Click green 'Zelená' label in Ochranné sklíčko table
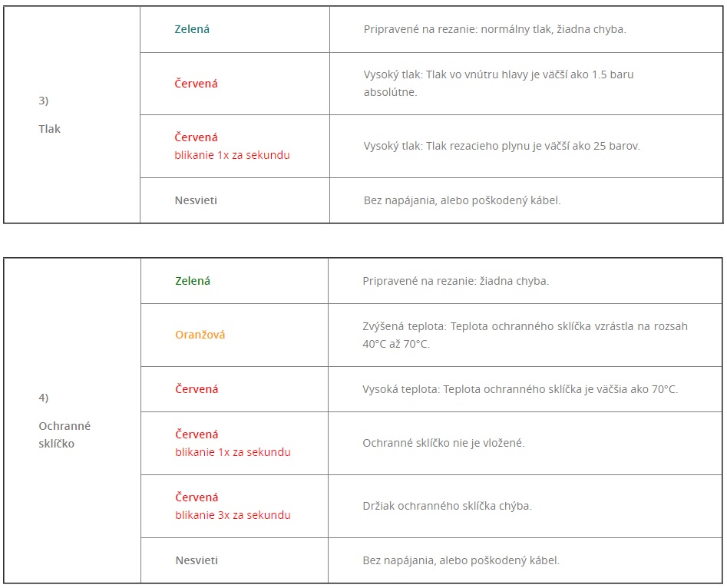The image size is (727, 588). click(193, 281)
